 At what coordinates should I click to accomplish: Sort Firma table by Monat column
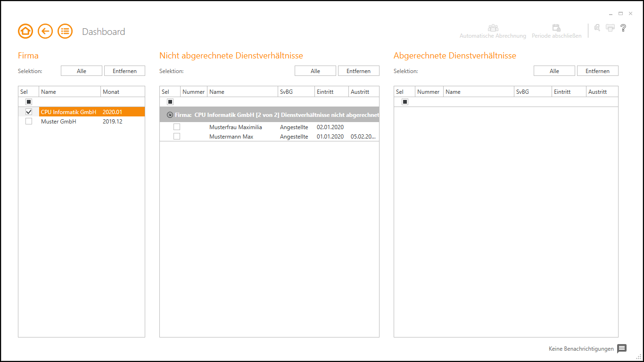click(x=123, y=91)
